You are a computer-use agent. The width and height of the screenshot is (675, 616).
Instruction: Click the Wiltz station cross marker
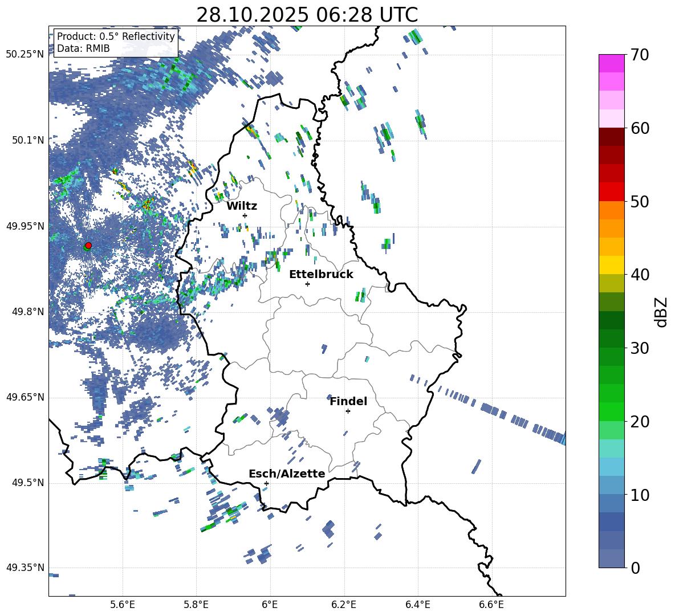click(x=245, y=215)
